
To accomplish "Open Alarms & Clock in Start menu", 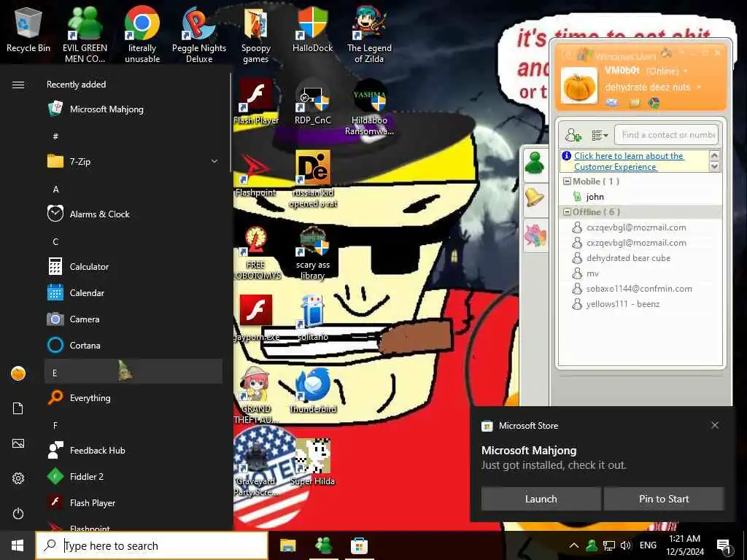I will tap(133, 214).
